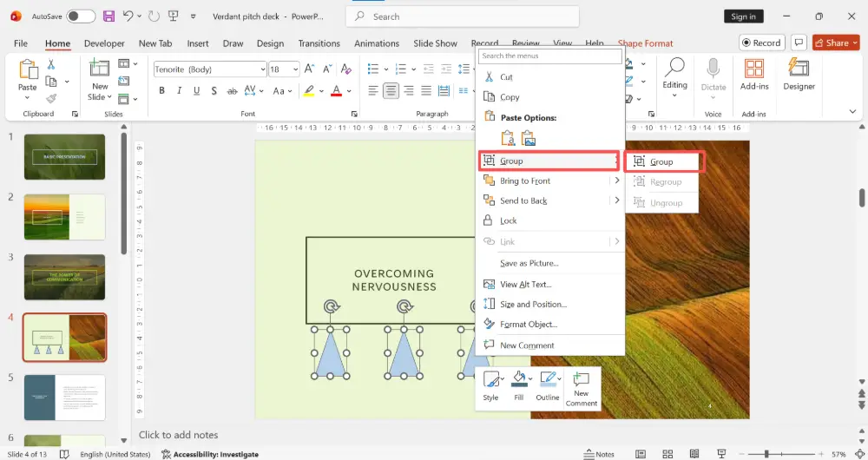
Task: Align text left
Action: point(373,90)
